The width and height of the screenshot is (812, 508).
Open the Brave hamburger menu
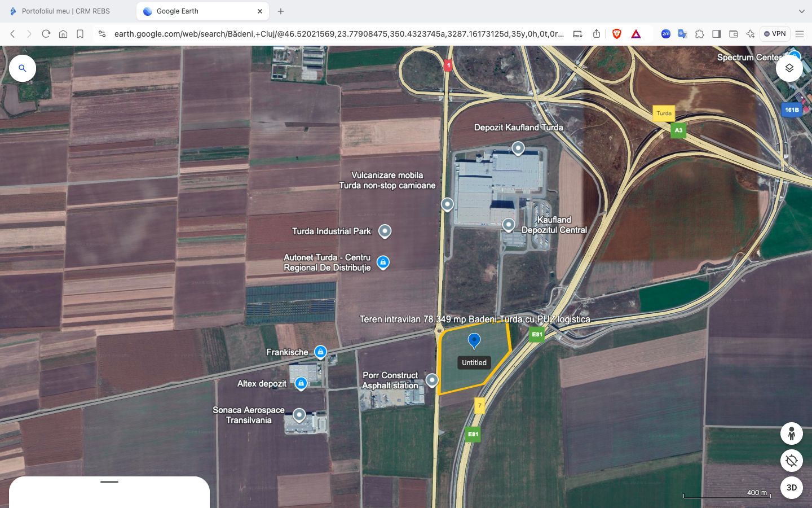801,34
